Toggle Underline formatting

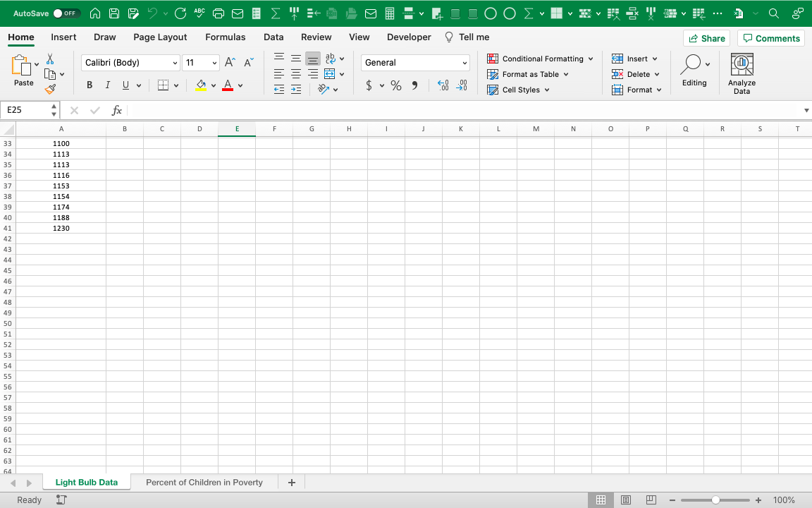point(126,85)
